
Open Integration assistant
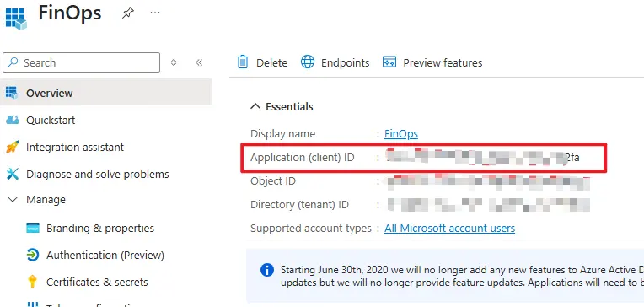click(75, 147)
